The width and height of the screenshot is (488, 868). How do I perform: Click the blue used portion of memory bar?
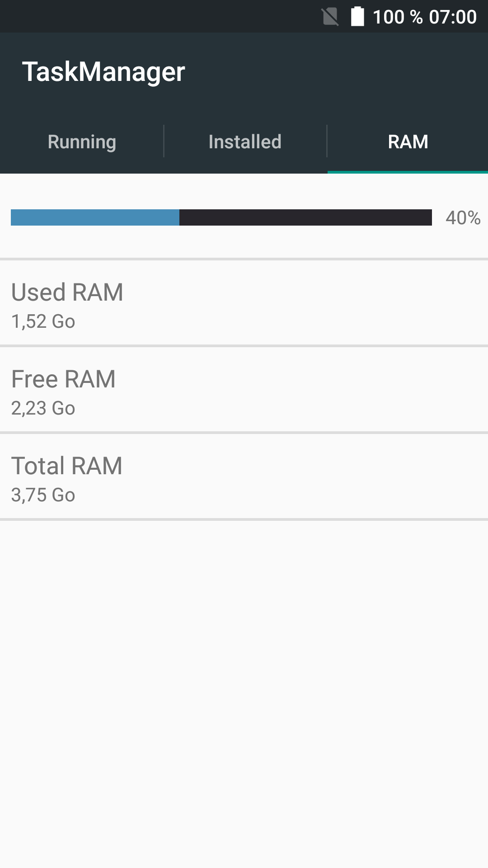click(95, 217)
